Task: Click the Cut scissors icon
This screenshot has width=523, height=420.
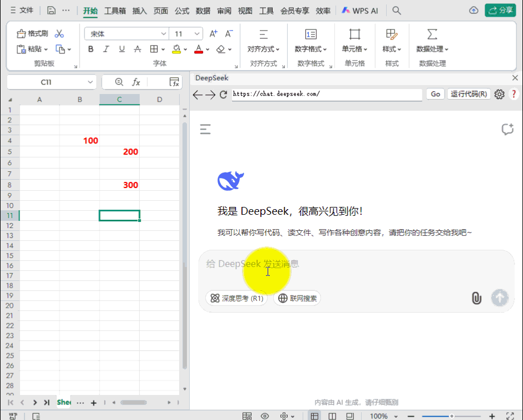Action: pyautogui.click(x=60, y=34)
